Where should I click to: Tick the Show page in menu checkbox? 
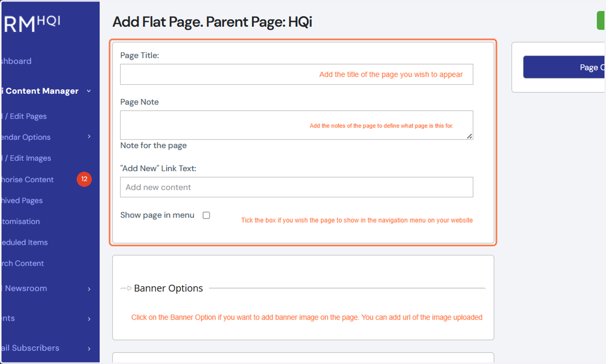206,215
